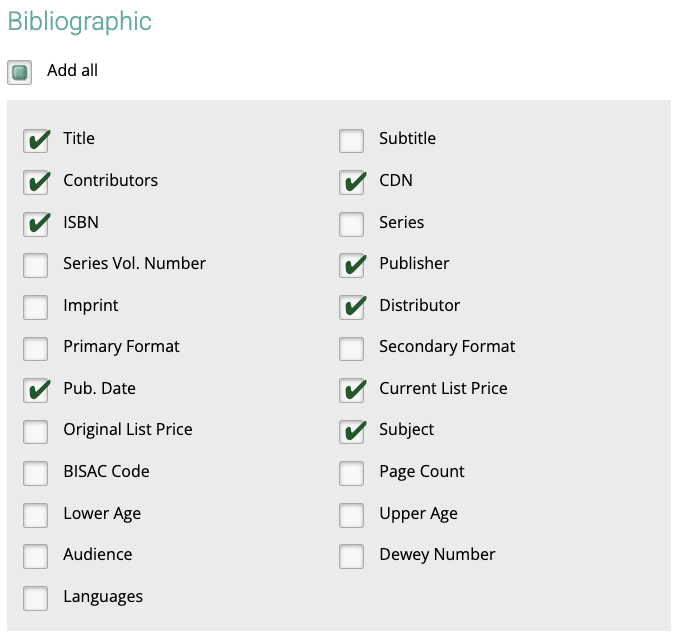Uncheck the Contributors field
678x640 pixels.
click(x=35, y=182)
